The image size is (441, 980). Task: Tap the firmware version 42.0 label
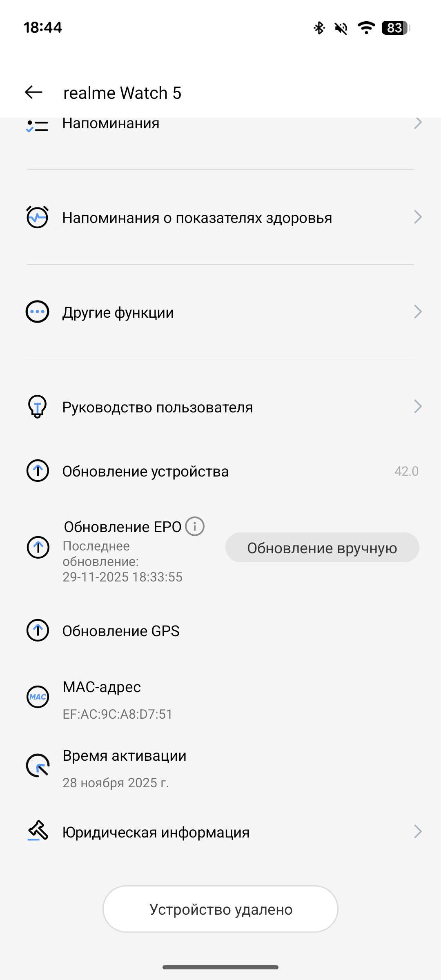406,471
